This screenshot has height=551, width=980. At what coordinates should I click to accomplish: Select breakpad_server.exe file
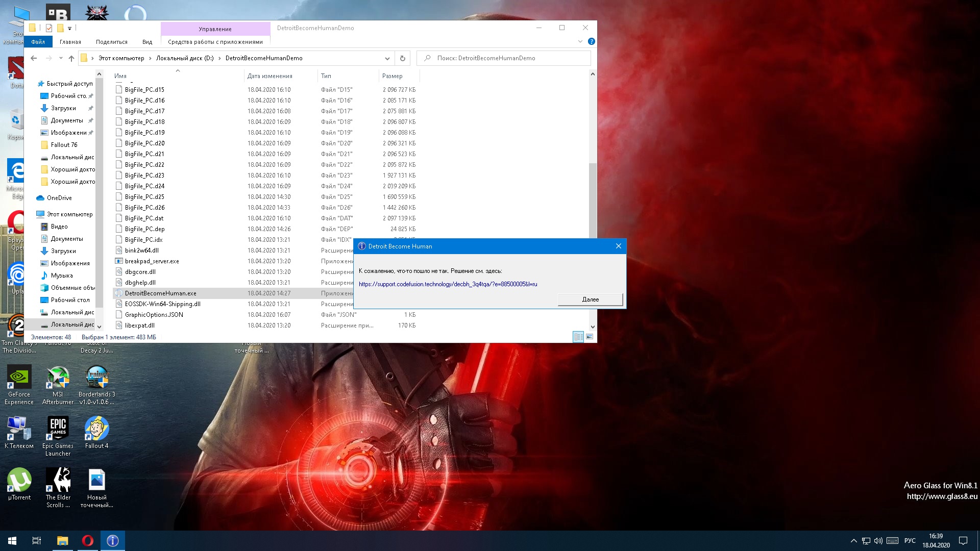coord(152,261)
